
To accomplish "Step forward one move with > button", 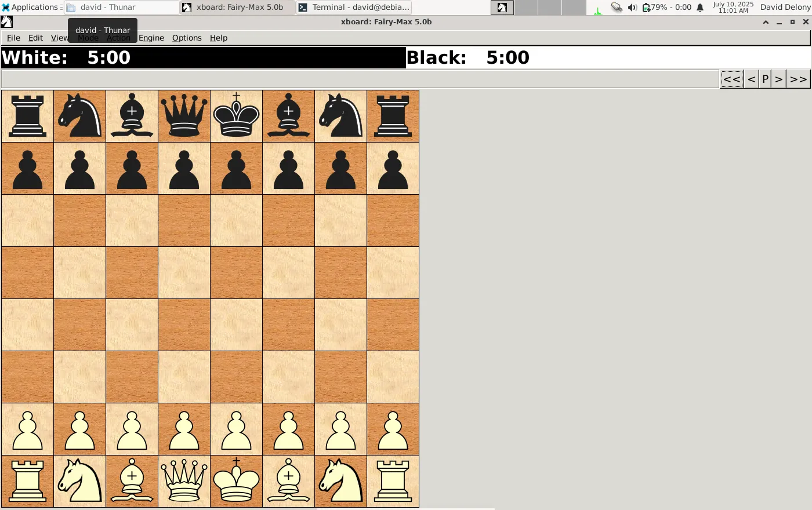I will coord(778,79).
